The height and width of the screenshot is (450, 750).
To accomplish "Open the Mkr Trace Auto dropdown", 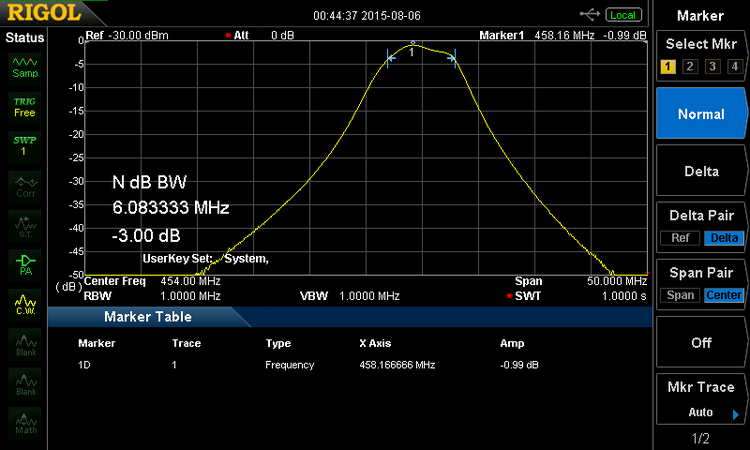I will tap(700, 412).
